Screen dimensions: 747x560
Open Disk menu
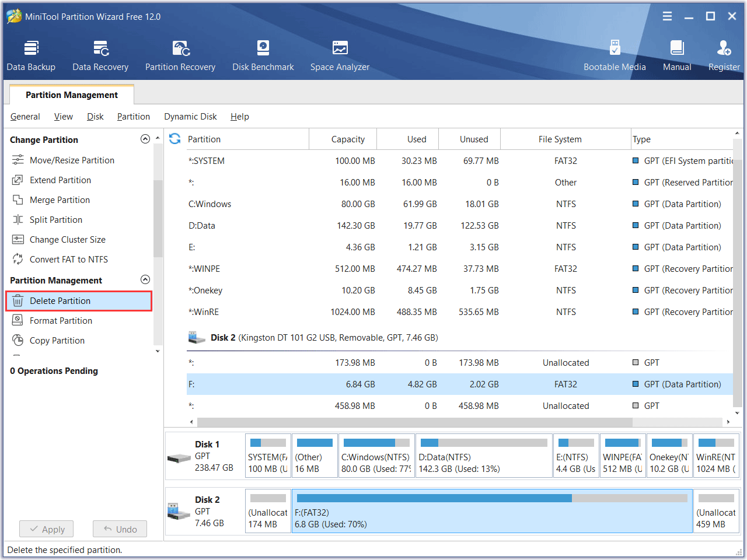click(x=95, y=117)
